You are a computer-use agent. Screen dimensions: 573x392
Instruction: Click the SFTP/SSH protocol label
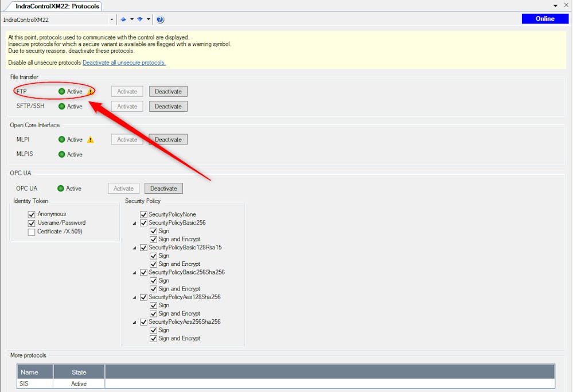[30, 106]
